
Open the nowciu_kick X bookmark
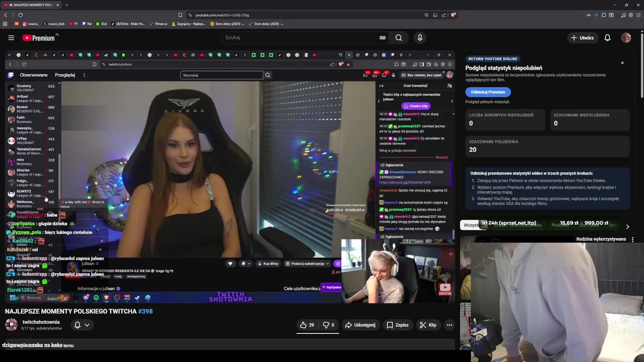pos(54,24)
